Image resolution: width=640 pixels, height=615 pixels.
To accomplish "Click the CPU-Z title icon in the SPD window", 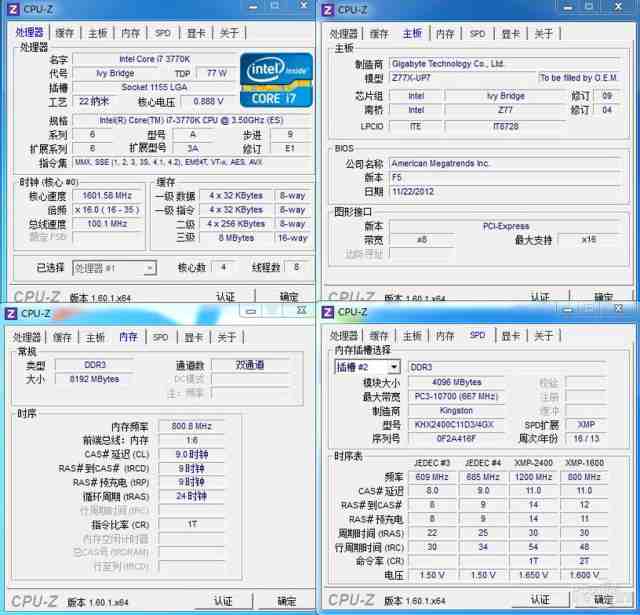I will pos(327,312).
